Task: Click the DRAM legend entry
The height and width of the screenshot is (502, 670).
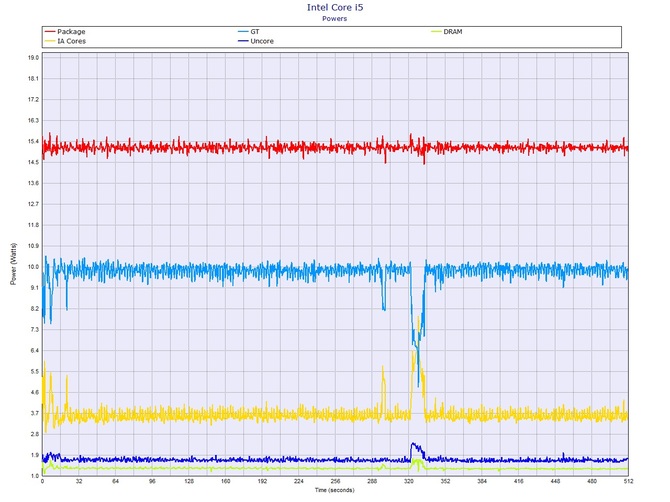Action: [447, 32]
